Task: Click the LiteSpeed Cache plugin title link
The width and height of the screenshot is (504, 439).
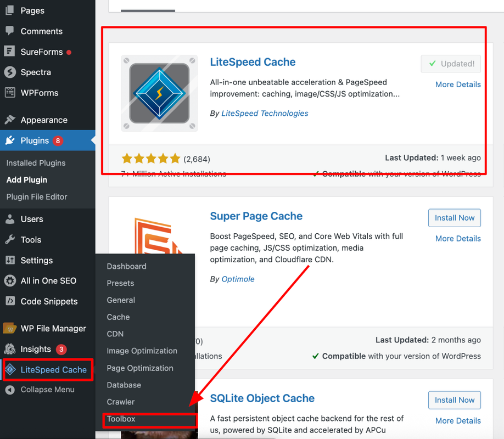Action: pos(253,61)
